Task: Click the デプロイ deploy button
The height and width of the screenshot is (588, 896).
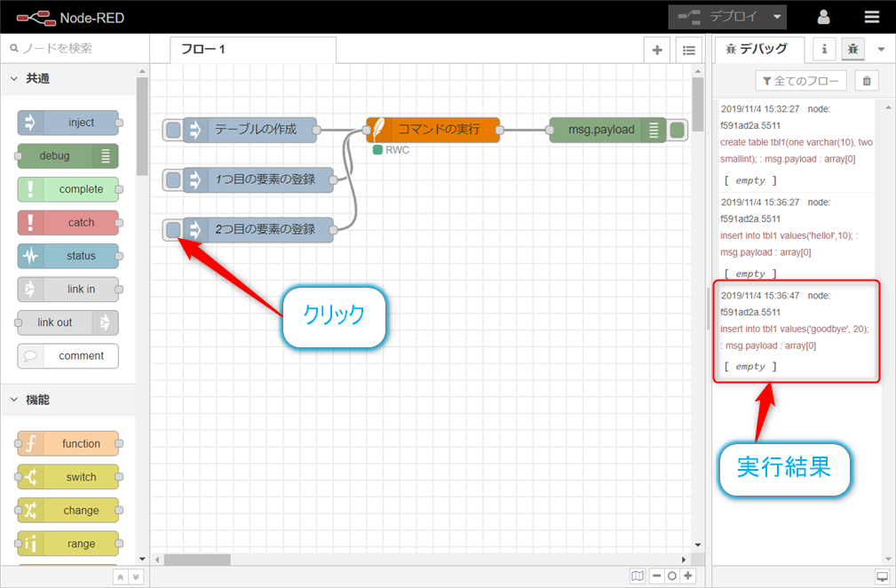Action: tap(718, 17)
